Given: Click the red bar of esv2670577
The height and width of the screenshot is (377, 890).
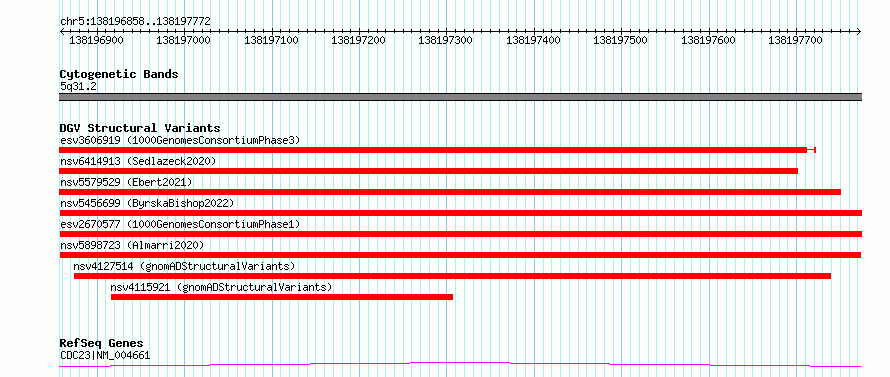Looking at the screenshot, I should (460, 234).
